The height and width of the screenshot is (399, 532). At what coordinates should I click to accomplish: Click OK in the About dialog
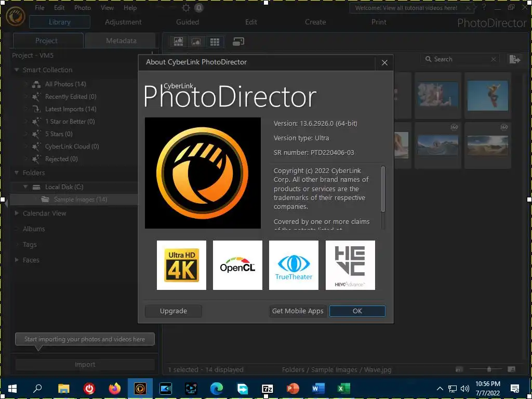357,311
